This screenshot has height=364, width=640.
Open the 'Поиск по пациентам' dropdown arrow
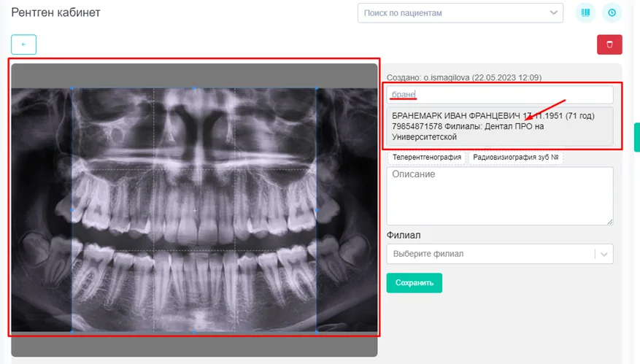[552, 13]
